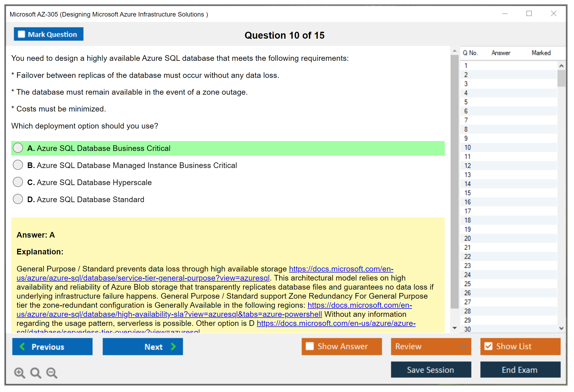Click the green left arrow on Previous
This screenshot has height=392, width=574.
click(x=23, y=346)
